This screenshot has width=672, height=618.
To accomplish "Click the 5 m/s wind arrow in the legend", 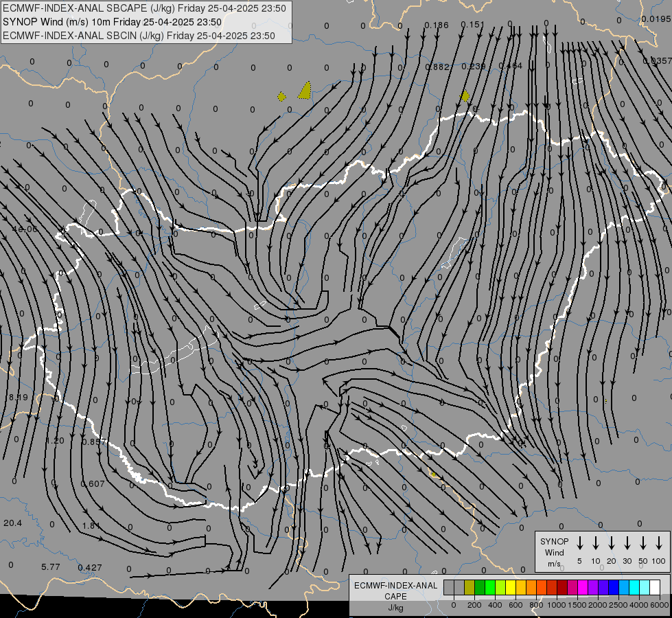I will pos(579,542).
